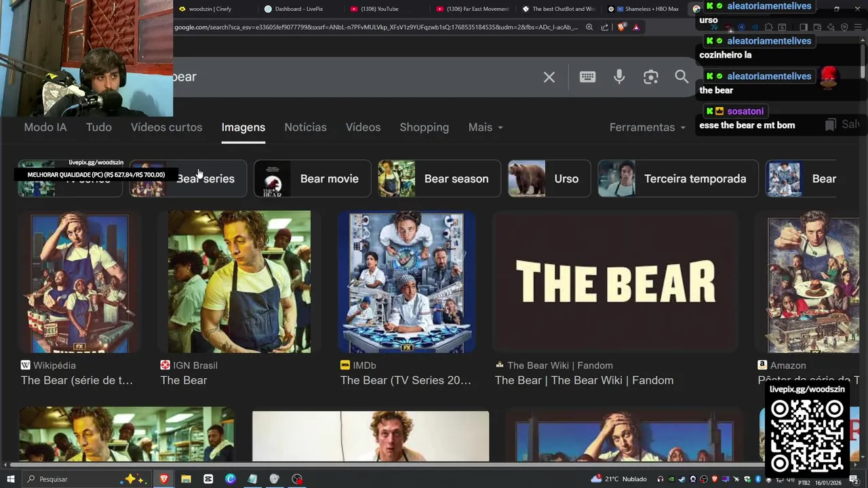The image size is (868, 488).
Task: Switch to the Shameless HBO Max tab
Action: pos(644,9)
